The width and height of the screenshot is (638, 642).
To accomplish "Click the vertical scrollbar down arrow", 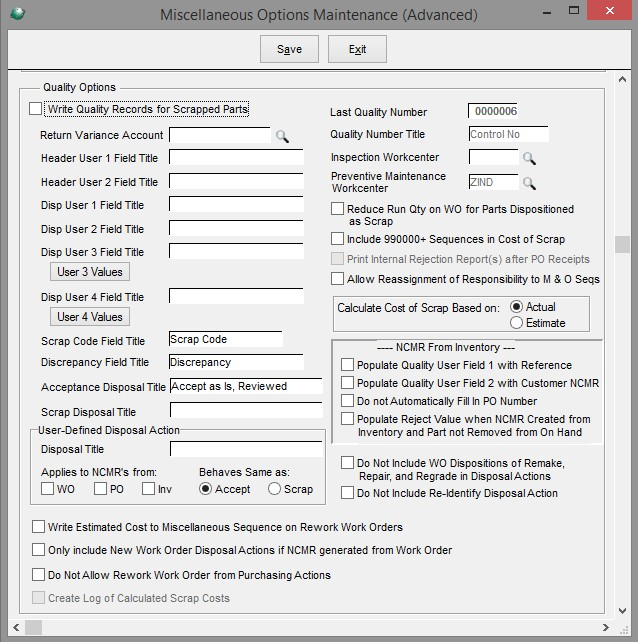I will pyautogui.click(x=622, y=611).
